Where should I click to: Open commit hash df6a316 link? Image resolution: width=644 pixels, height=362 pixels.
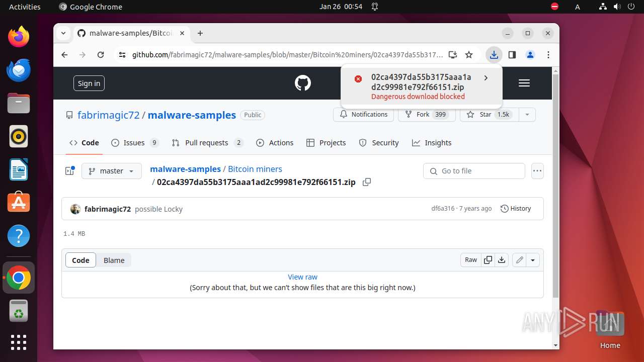pyautogui.click(x=443, y=208)
